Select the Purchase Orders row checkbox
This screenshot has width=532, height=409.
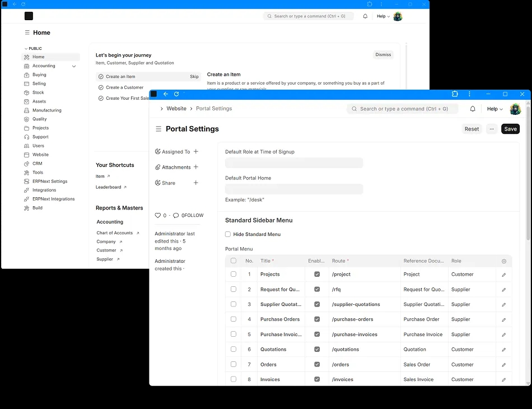point(234,319)
